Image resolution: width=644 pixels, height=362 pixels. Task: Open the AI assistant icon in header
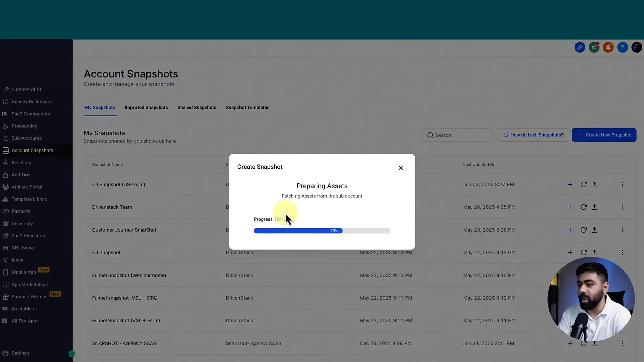580,47
